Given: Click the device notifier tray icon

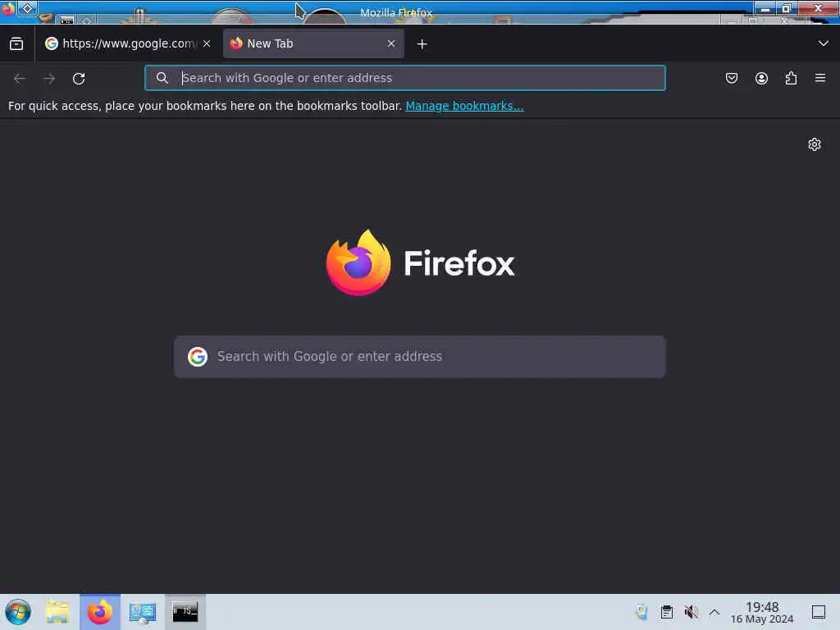Looking at the screenshot, I should [x=641, y=612].
